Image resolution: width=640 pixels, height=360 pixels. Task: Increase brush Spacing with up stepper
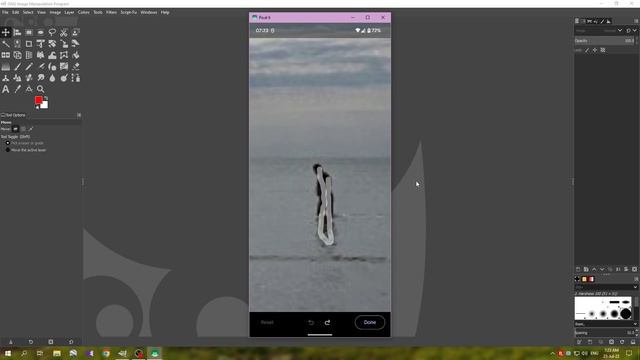637,331
